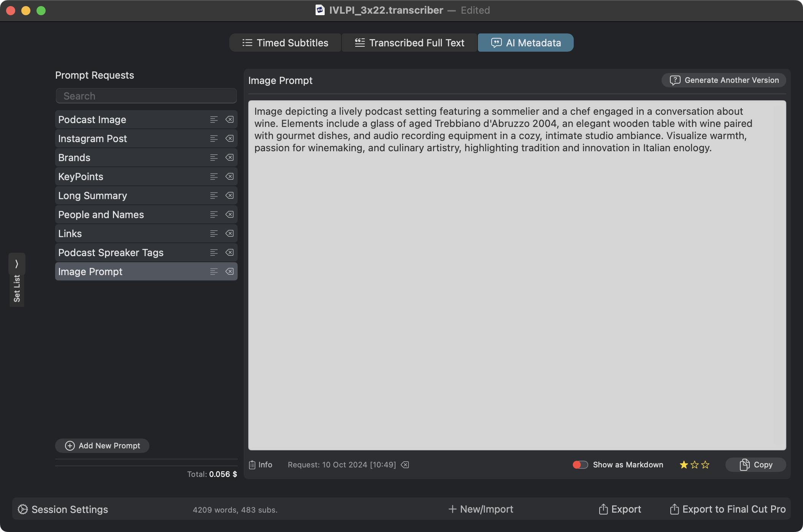This screenshot has height=532, width=803.
Task: Open the Info clipboard icon
Action: pyautogui.click(x=252, y=465)
